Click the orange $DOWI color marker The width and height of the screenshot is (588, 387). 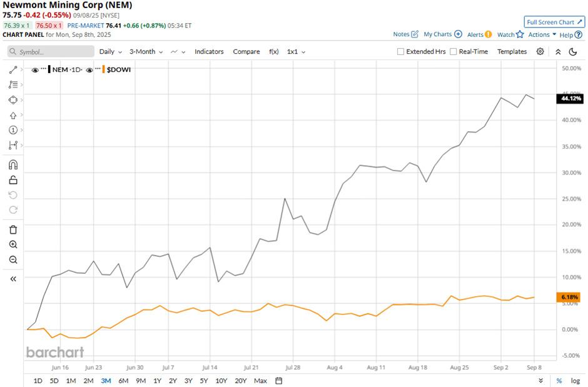coord(103,69)
